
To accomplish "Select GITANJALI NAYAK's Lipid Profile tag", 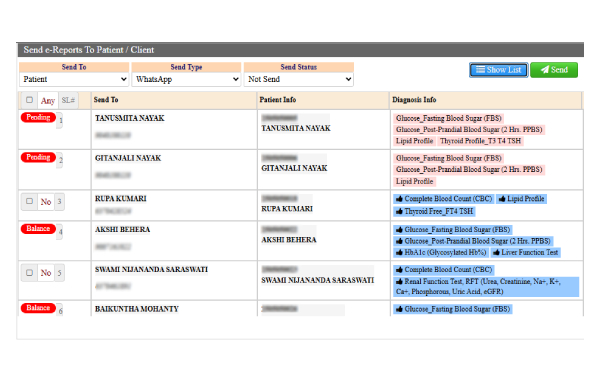I will tap(414, 181).
